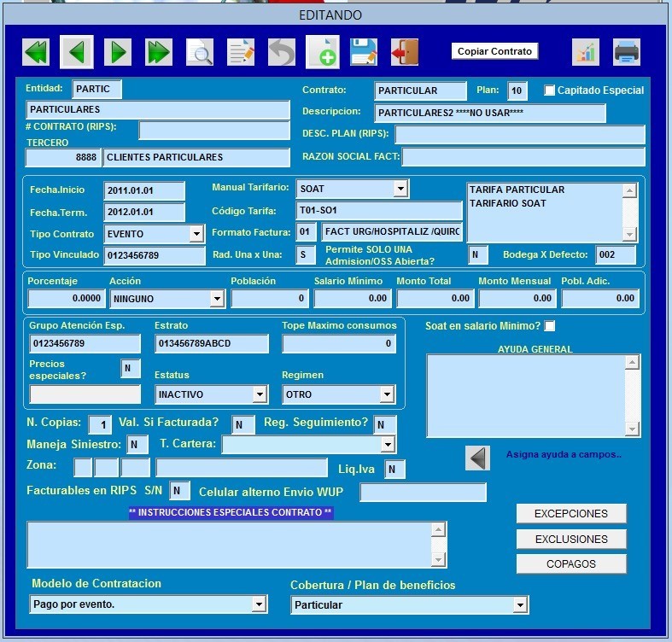Click the N. Copias field
672x642 pixels.
[100, 424]
